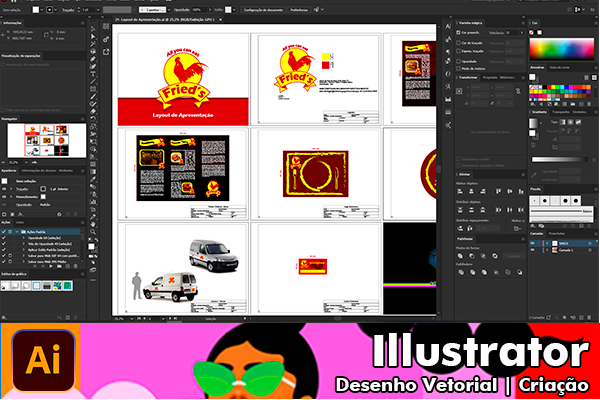The image size is (600, 400).
Task: Toggle checkmark of Ações Padrão action set
Action: 4,232
